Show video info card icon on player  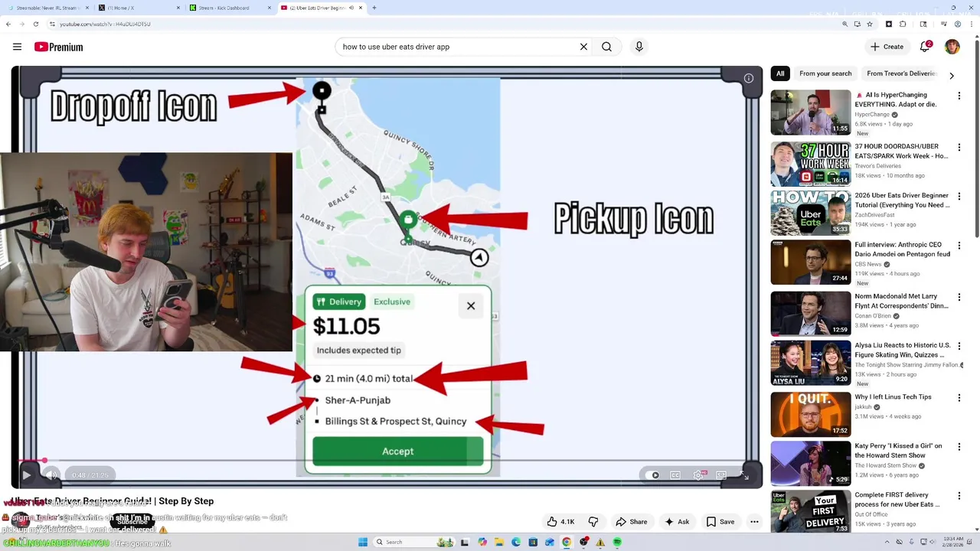coord(749,78)
